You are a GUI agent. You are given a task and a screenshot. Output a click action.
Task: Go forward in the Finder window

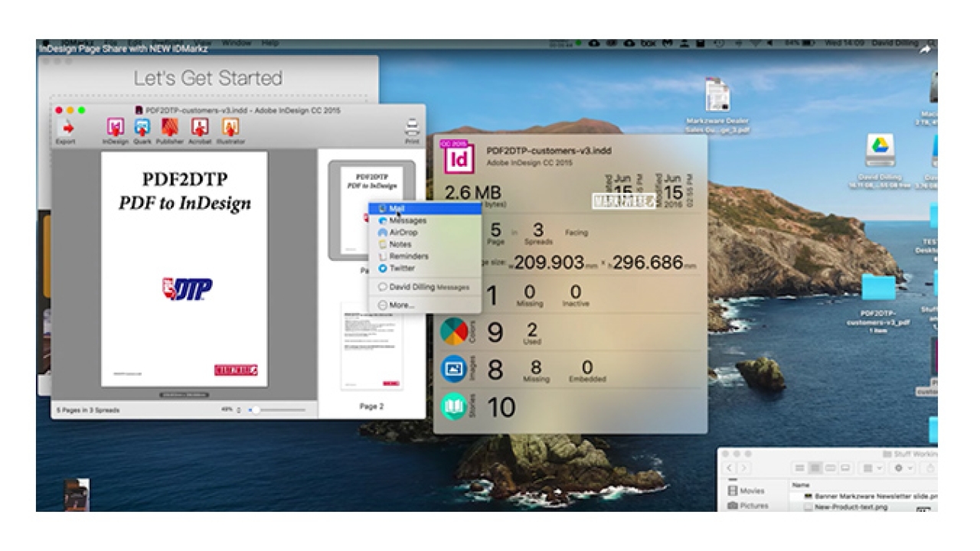743,468
